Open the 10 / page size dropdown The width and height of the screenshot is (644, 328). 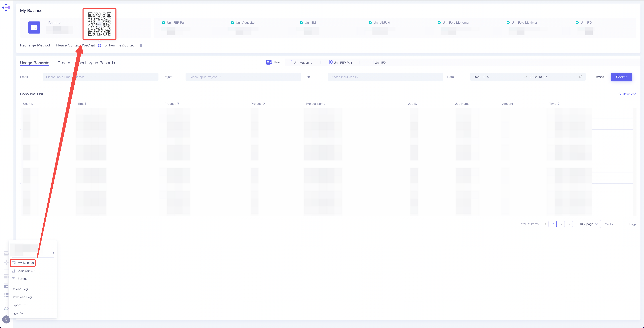[589, 224]
